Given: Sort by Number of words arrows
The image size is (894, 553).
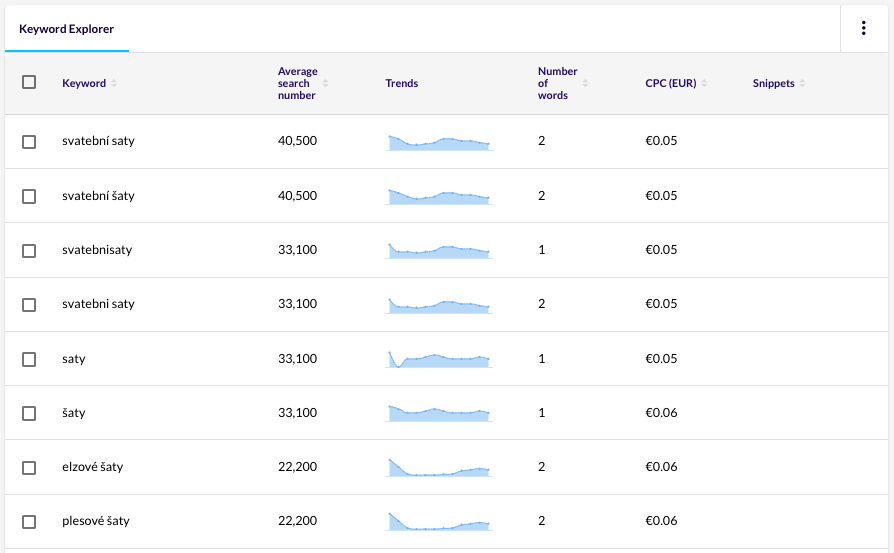Looking at the screenshot, I should pos(585,83).
